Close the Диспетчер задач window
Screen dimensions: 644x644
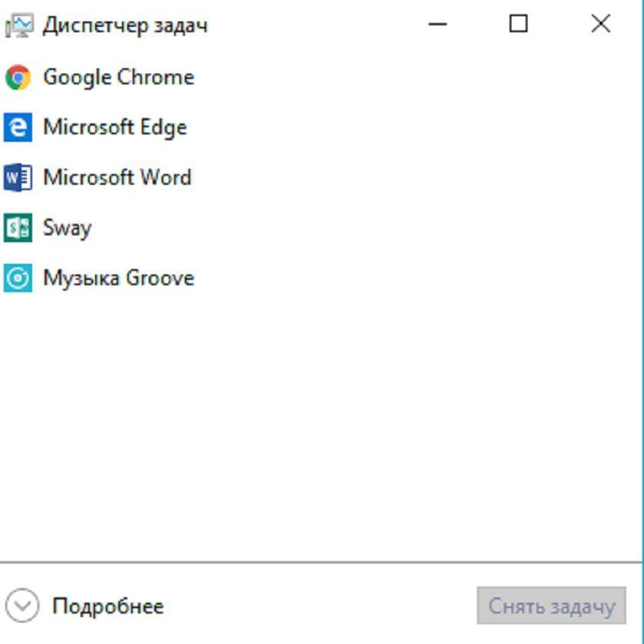[601, 25]
